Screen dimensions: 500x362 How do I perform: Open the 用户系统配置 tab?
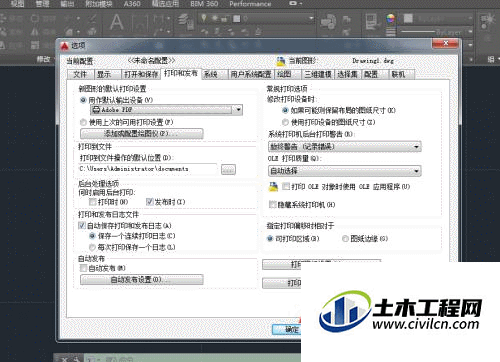[251, 74]
